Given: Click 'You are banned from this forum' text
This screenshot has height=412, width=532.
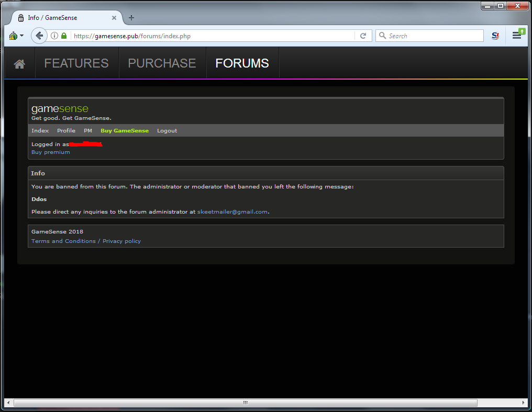Looking at the screenshot, I should [80, 186].
